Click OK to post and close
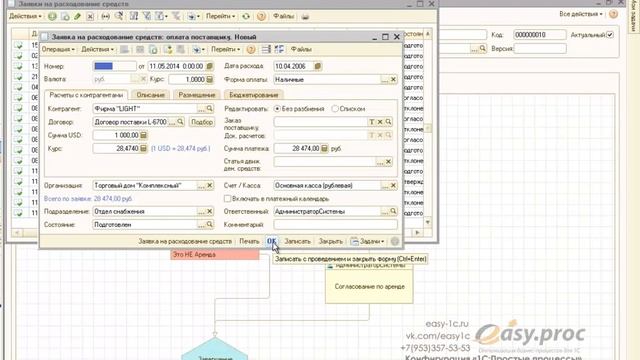 tap(272, 242)
